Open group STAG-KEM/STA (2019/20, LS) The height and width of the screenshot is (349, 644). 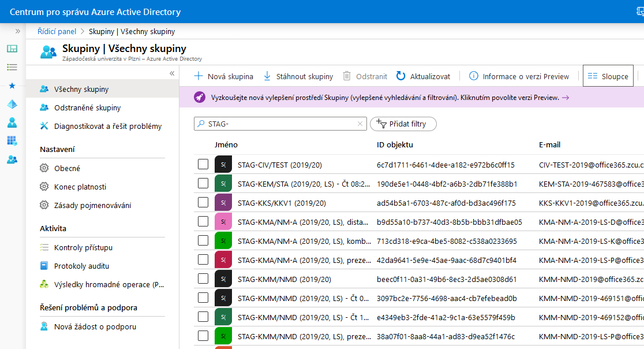click(x=304, y=184)
